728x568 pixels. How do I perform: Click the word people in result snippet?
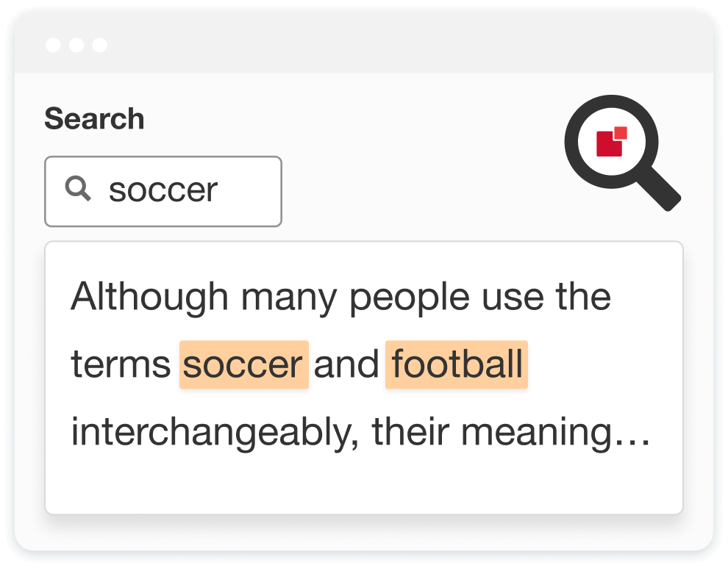[x=410, y=298]
